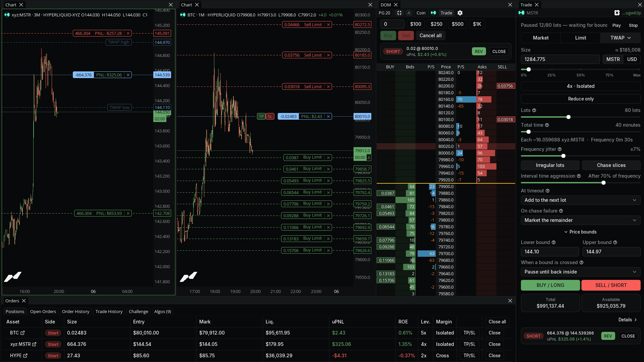Open the Challenge tab
Screen dimensions: 644x362
click(139, 312)
